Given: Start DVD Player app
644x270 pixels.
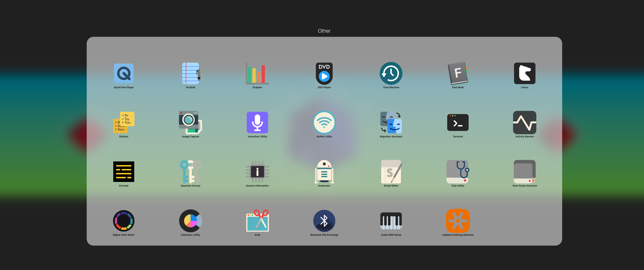Looking at the screenshot, I should click(x=324, y=73).
